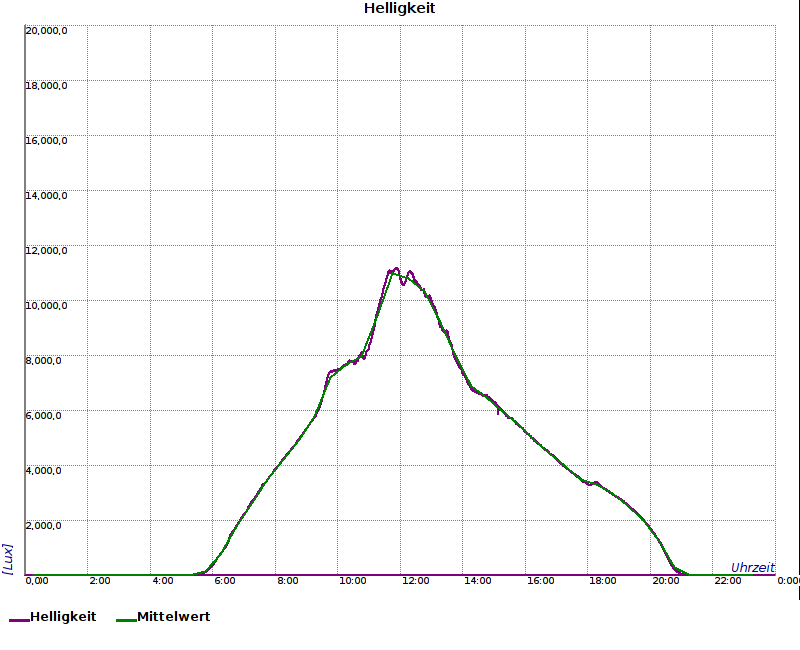Click the 8:00 time label

288,581
